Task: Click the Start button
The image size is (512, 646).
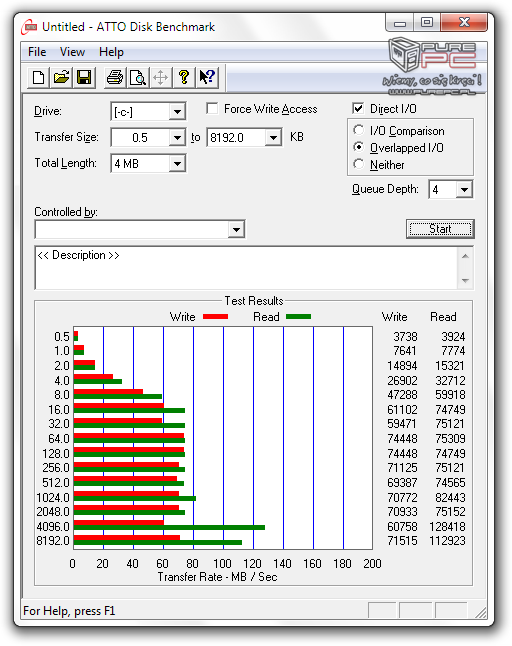Action: click(440, 229)
